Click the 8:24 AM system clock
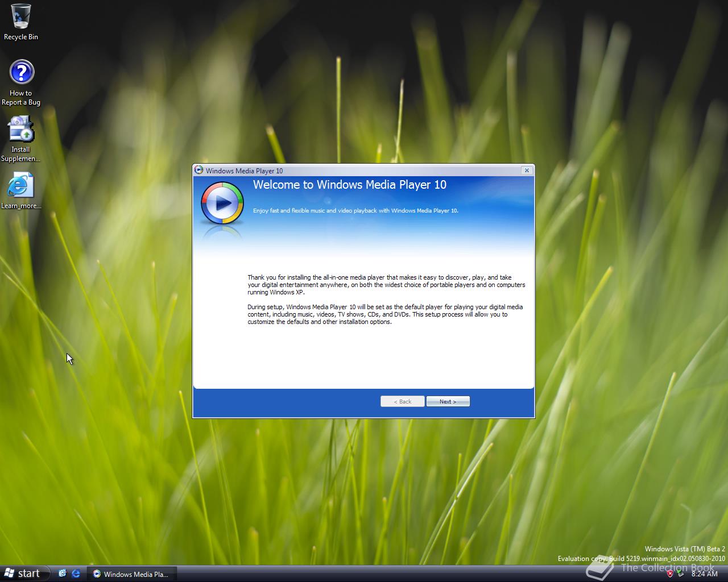728x582 pixels. pyautogui.click(x=705, y=574)
